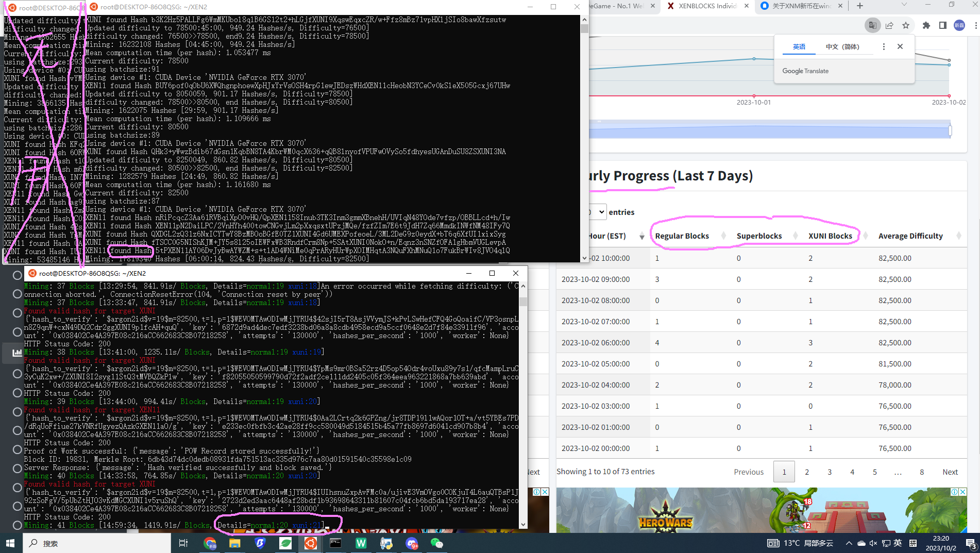Click the Previous pagination button

pos(749,472)
